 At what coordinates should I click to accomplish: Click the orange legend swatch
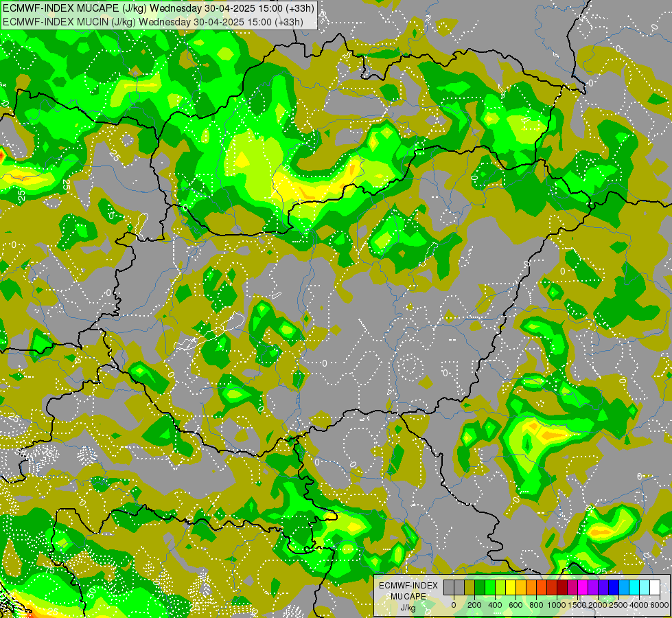[531, 587]
